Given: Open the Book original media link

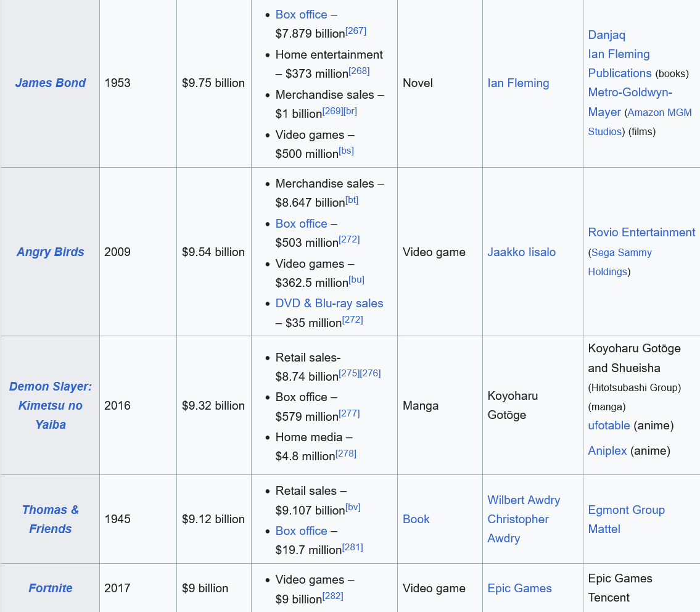Looking at the screenshot, I should [416, 519].
